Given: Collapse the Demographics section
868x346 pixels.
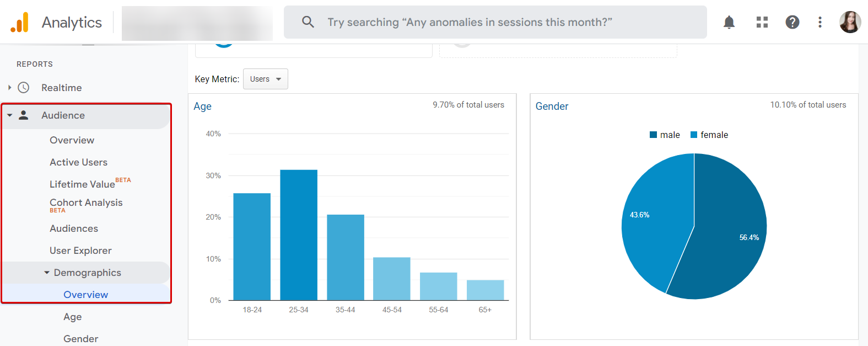Looking at the screenshot, I should coord(46,272).
